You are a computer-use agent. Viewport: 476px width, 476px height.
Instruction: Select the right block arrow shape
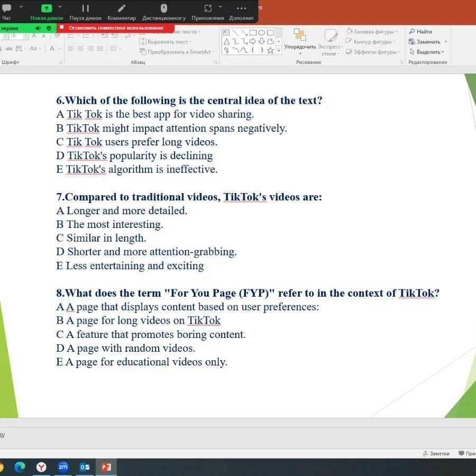[253, 41]
